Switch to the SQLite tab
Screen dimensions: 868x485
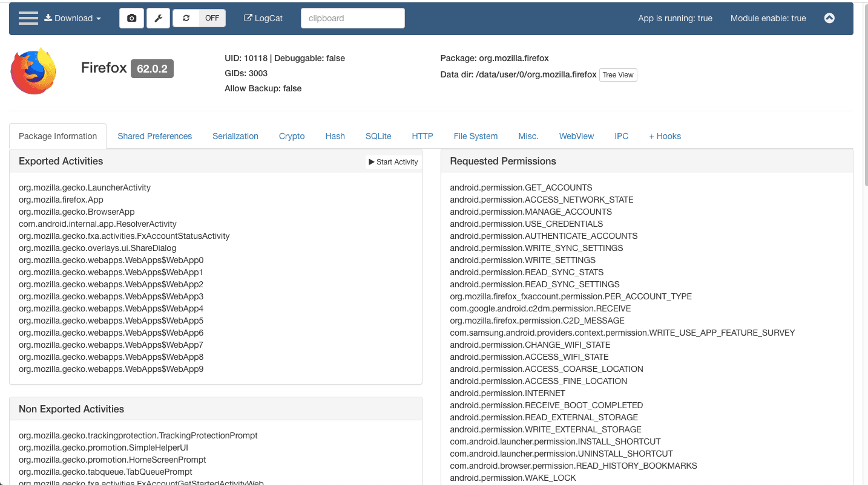pos(378,136)
